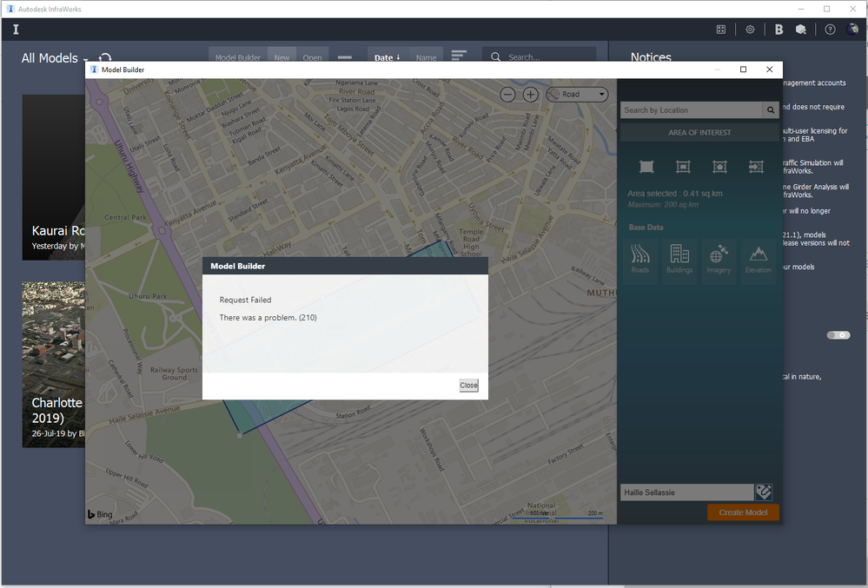Image resolution: width=868 pixels, height=588 pixels.
Task: Open the Kaurai model thumbnail
Action: coord(54,177)
